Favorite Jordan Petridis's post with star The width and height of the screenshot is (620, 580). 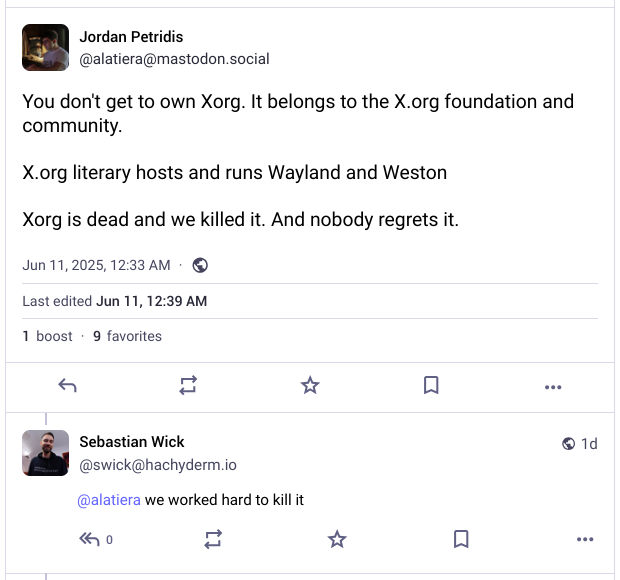pyautogui.click(x=310, y=386)
